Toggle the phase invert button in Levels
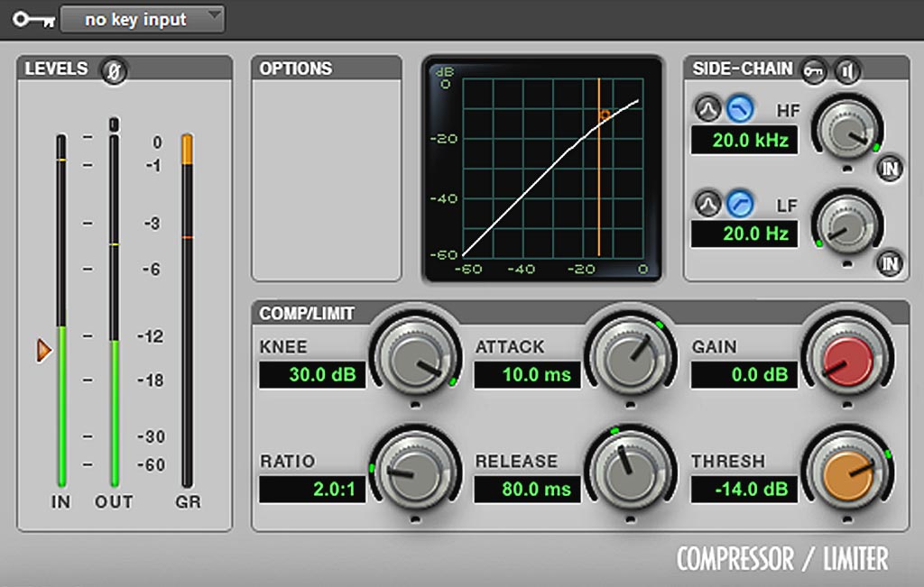The image size is (924, 587). 114,72
